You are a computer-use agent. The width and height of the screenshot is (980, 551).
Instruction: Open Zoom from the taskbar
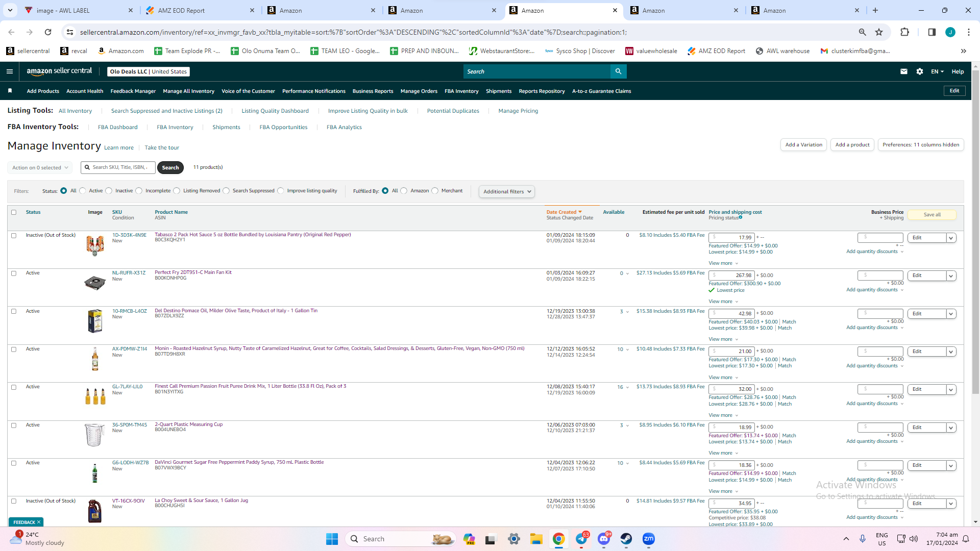pyautogui.click(x=648, y=539)
